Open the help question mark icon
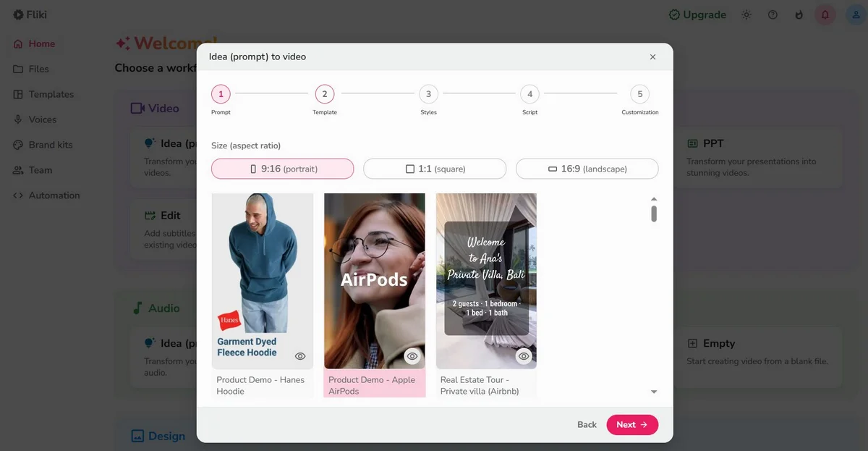868x451 pixels. pyautogui.click(x=773, y=14)
